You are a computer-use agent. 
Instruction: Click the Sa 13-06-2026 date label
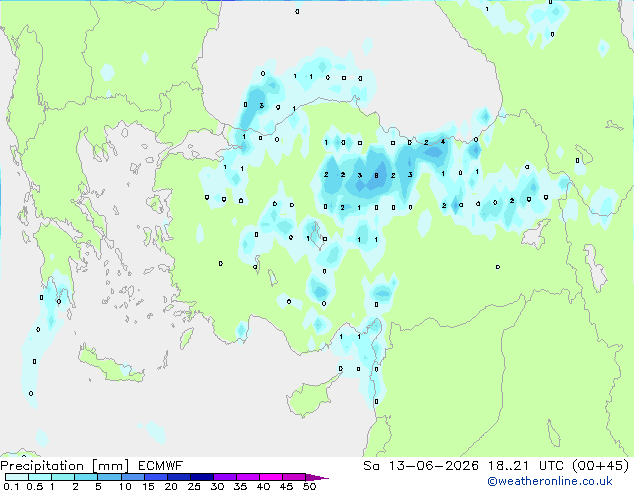tap(421, 466)
